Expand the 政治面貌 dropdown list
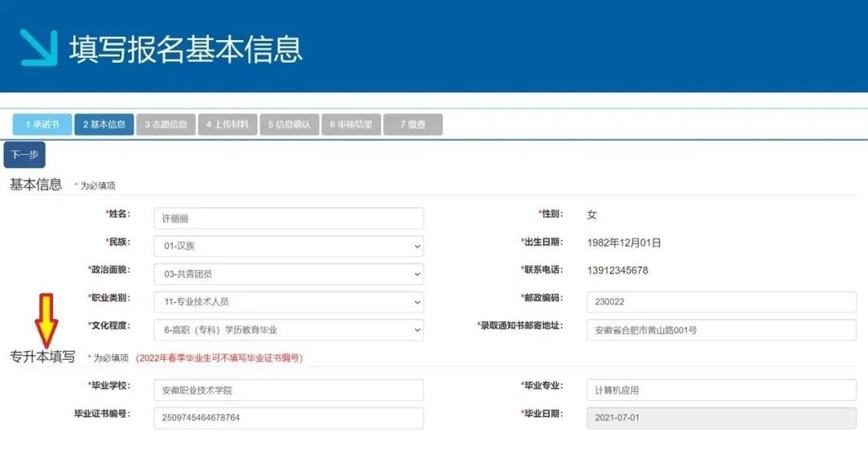 pos(288,274)
